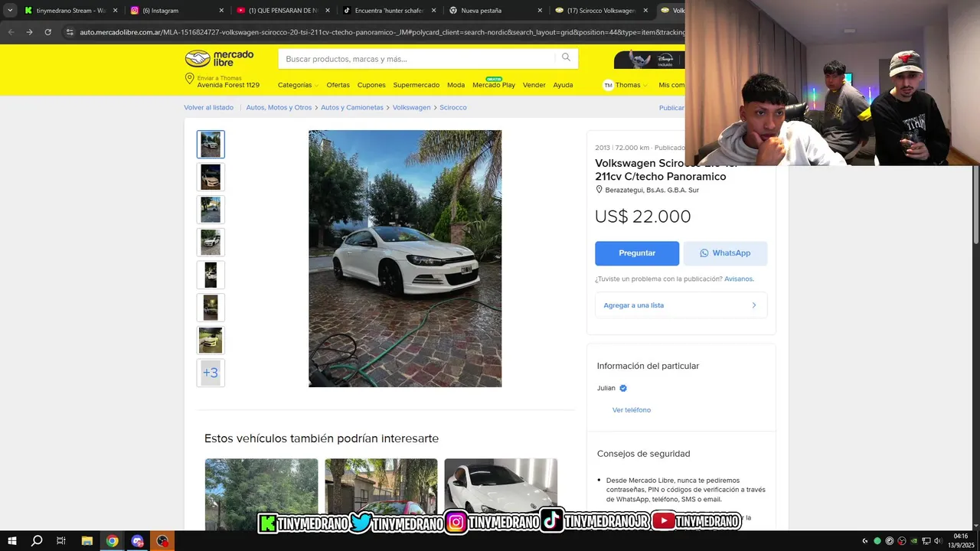Close the Instagram tab

click(221, 11)
